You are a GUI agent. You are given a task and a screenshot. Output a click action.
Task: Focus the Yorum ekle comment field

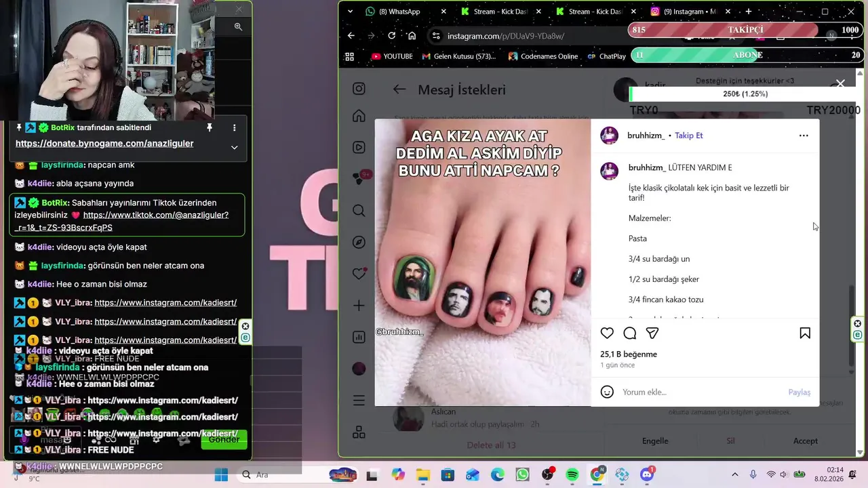point(702,392)
